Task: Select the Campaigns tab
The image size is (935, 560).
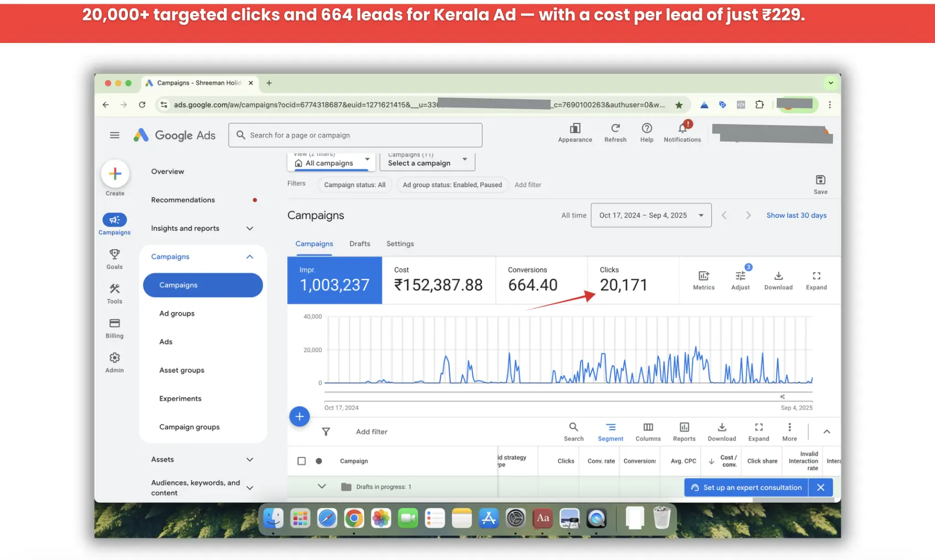Action: [314, 244]
